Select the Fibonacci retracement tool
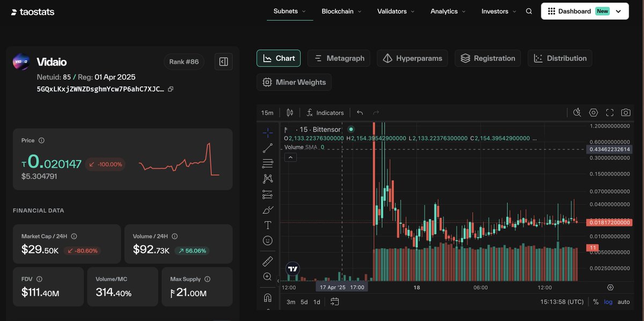 point(267,163)
